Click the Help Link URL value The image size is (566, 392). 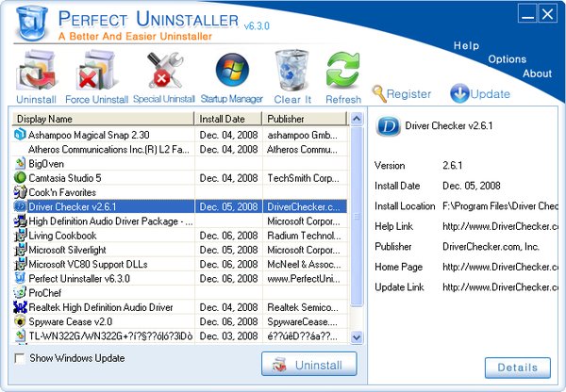tap(500, 226)
